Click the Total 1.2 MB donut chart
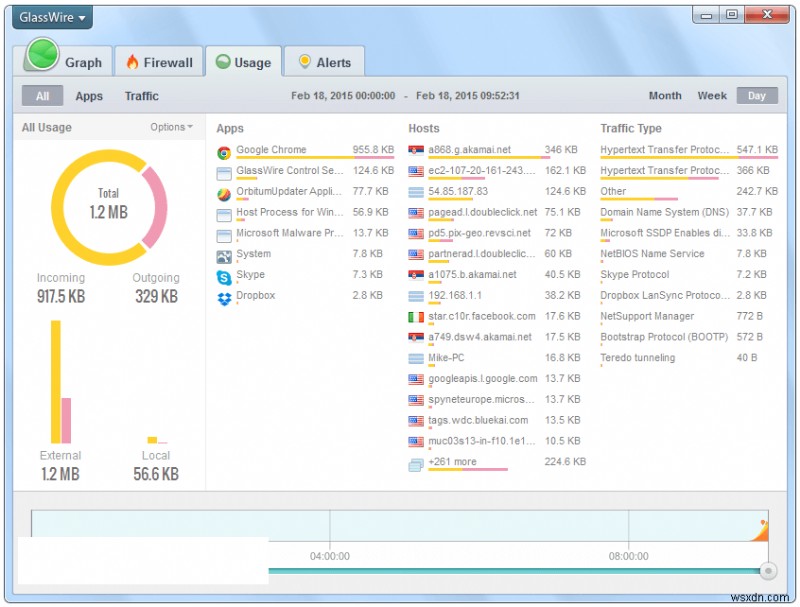 click(x=109, y=207)
